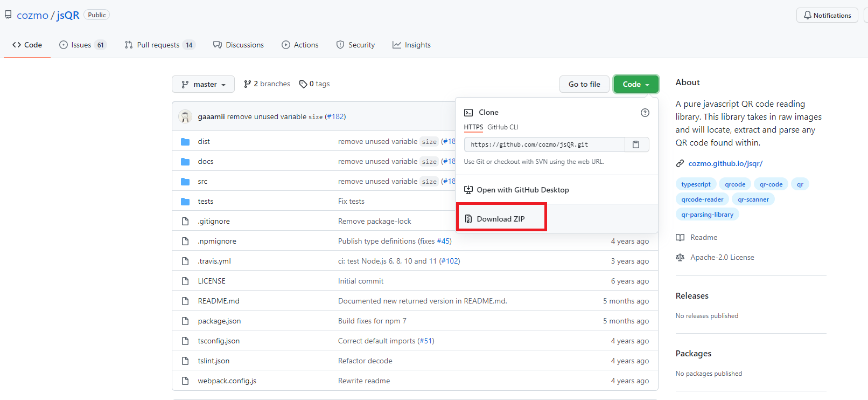Click the link icon beside cozmo.github.io/jsqr/
The height and width of the screenshot is (400, 868).
tap(680, 163)
